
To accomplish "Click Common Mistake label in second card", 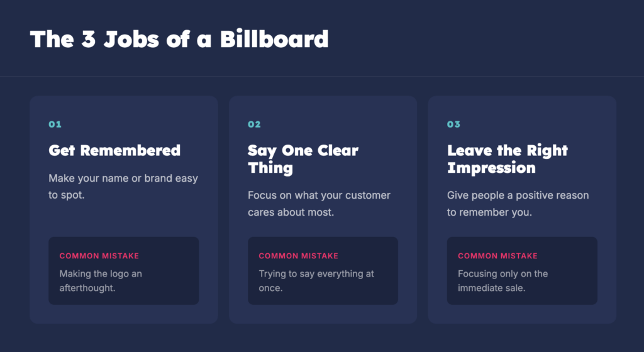I will [299, 256].
